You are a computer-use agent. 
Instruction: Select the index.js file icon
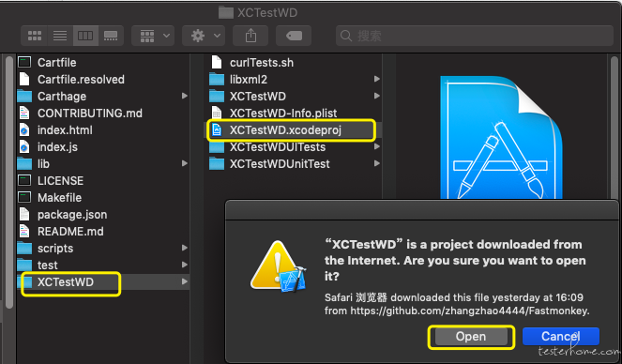click(24, 146)
